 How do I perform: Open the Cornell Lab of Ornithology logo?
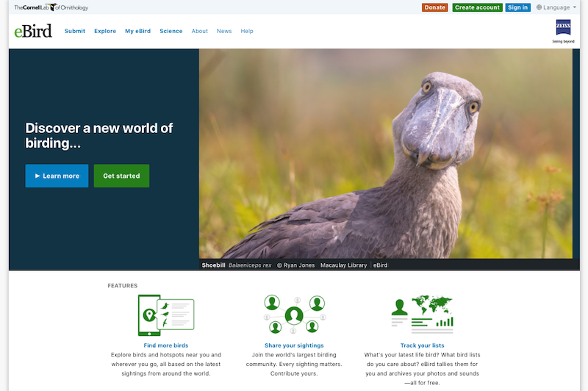point(51,7)
